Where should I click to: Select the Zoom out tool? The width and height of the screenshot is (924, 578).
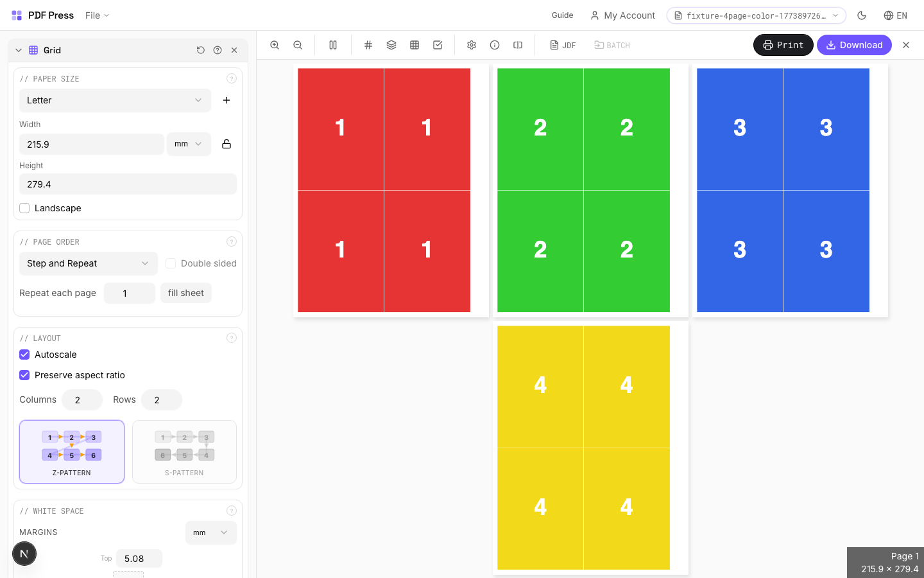pos(298,45)
